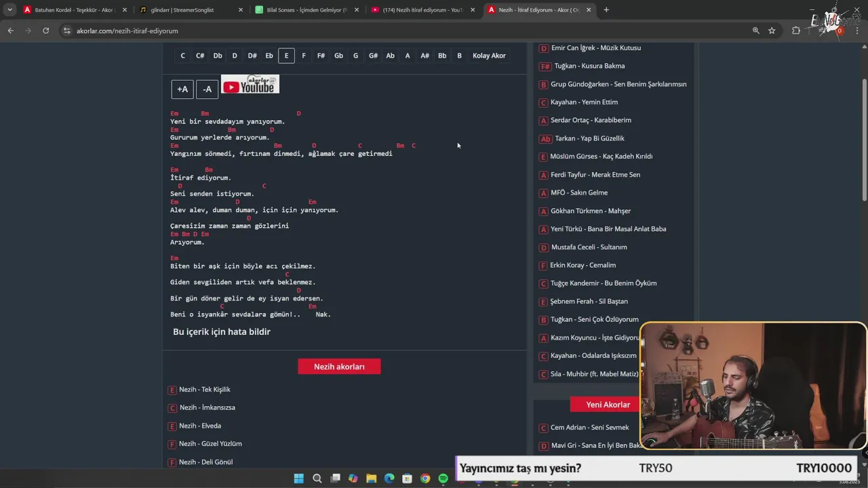
Task: Click the address bar URL field
Action: pos(407,30)
